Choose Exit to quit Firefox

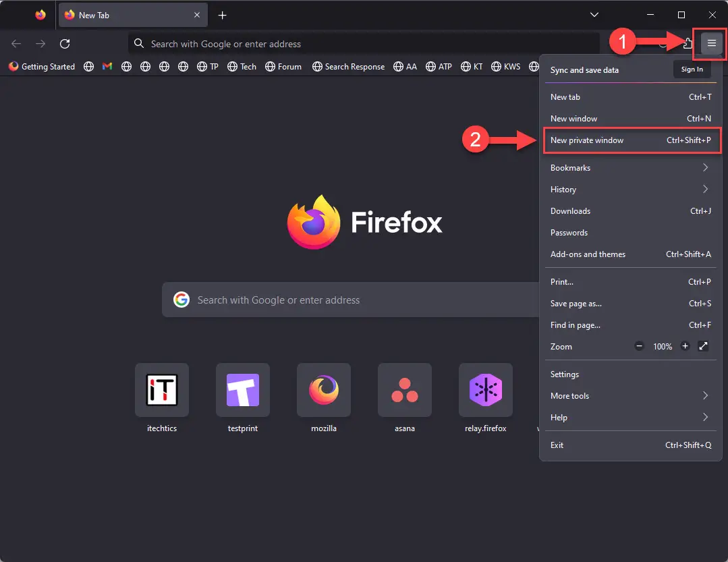pyautogui.click(x=630, y=445)
